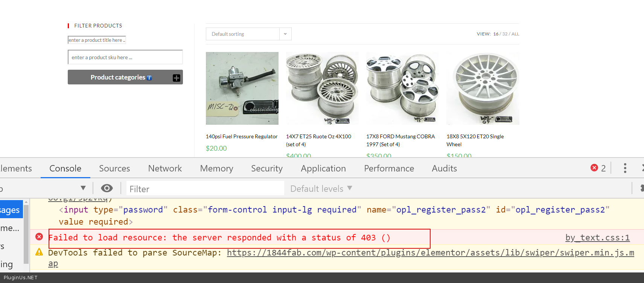The width and height of the screenshot is (644, 283).
Task: Click the yellow warning triangle icon
Action: 39,252
